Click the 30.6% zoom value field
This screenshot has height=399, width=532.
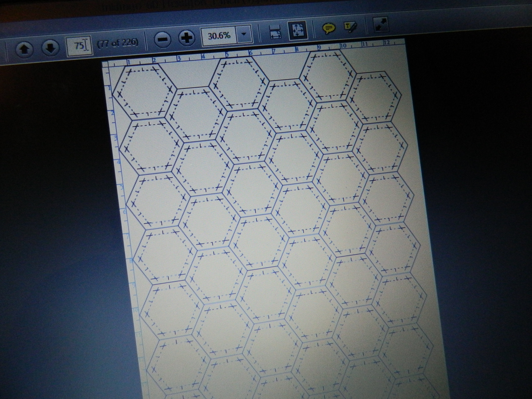click(x=219, y=36)
